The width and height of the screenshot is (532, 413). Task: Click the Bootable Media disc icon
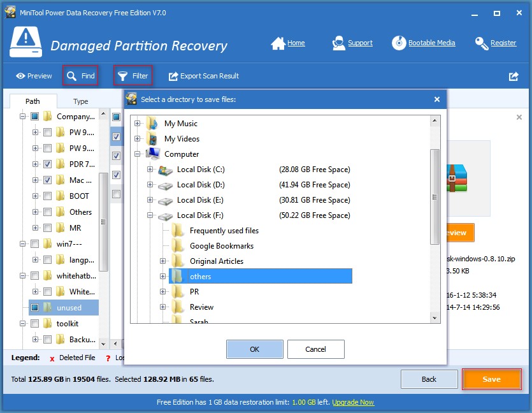point(399,43)
